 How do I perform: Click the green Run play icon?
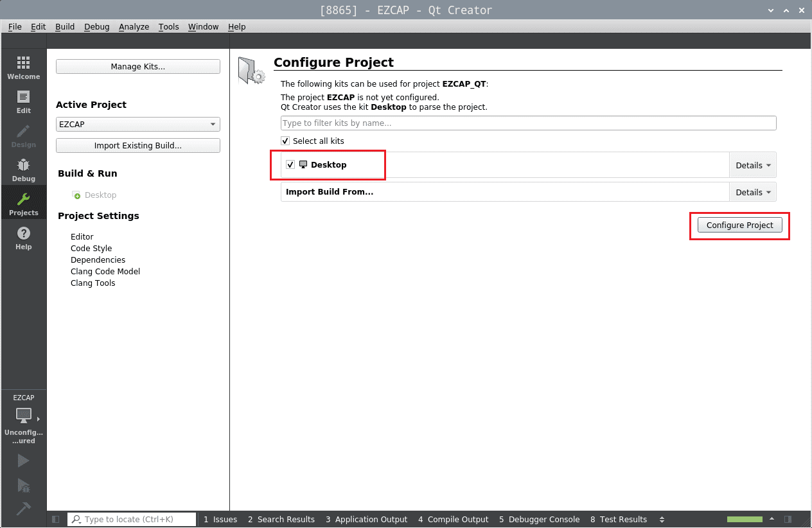[x=23, y=460]
